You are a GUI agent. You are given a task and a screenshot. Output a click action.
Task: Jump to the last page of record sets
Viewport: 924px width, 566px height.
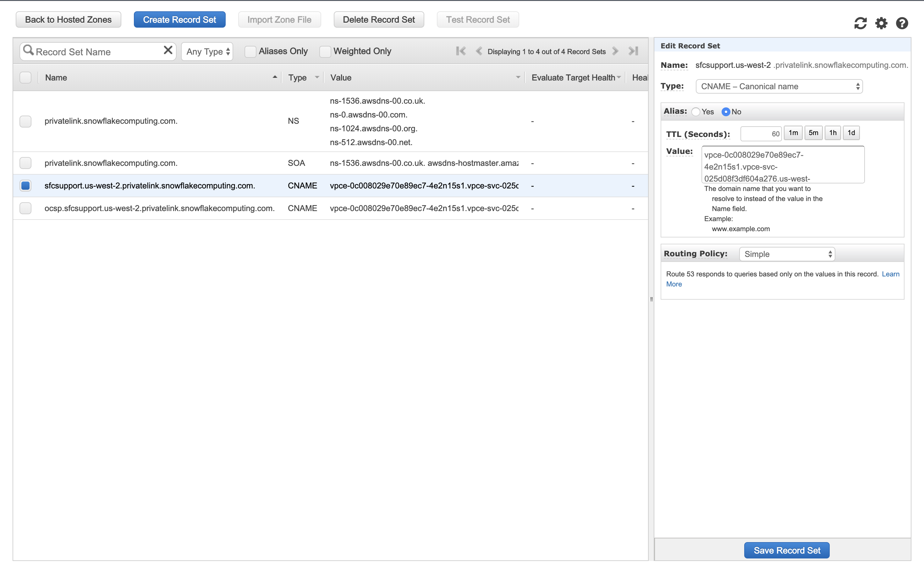coord(633,51)
